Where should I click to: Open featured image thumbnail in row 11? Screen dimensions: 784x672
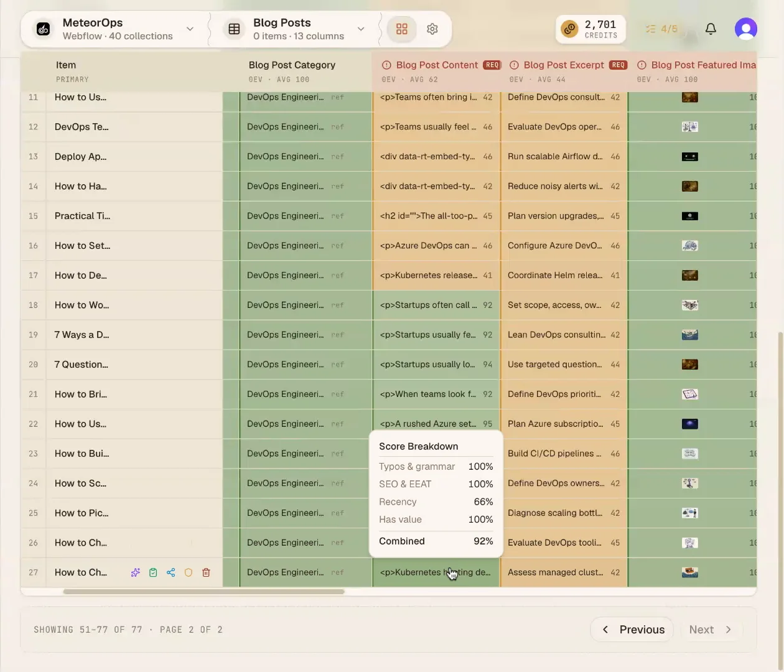tap(690, 97)
